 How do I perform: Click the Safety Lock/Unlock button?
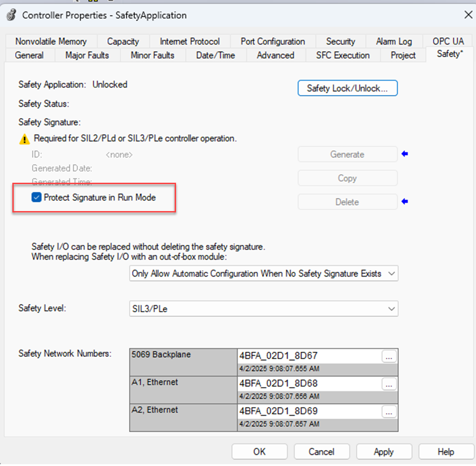348,88
